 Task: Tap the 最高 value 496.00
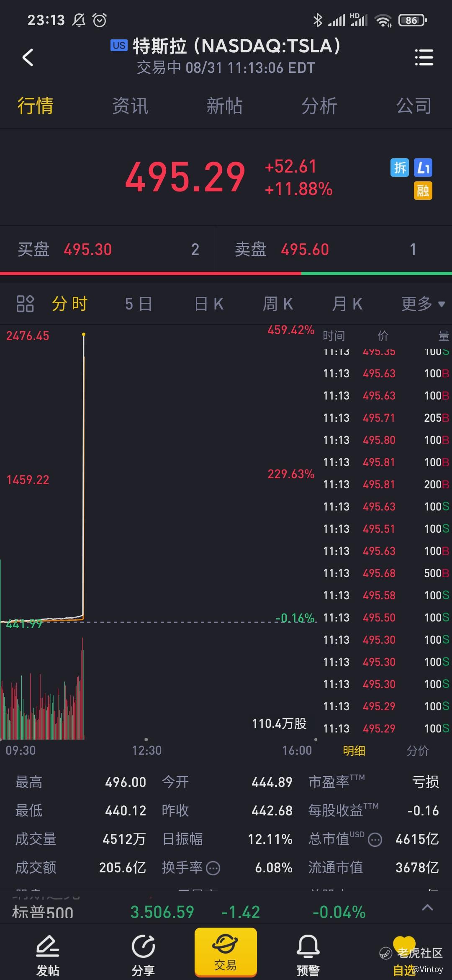tap(126, 782)
